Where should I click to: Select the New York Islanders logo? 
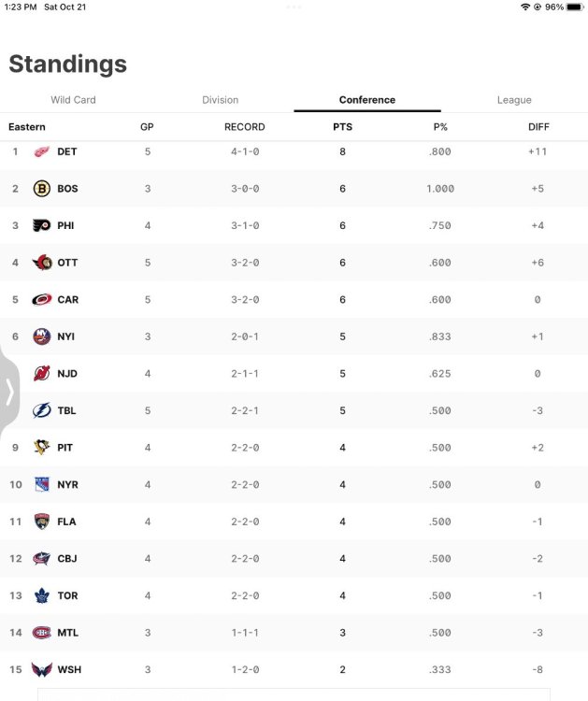tap(42, 336)
